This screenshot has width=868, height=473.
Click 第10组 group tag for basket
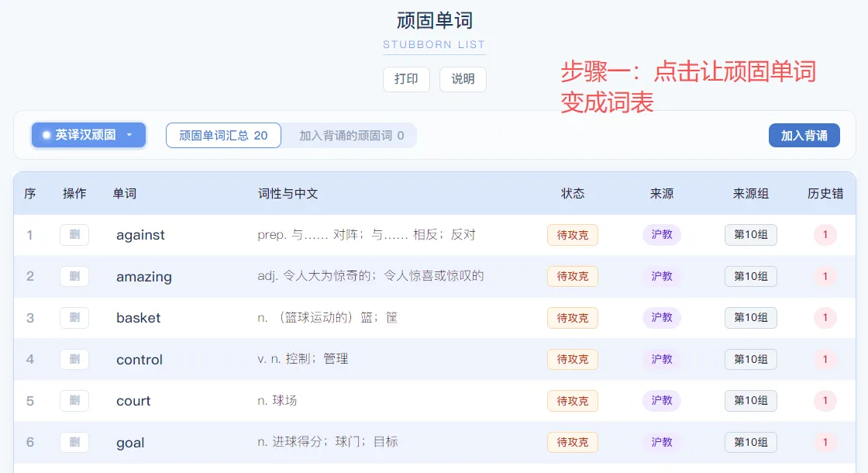click(x=751, y=318)
